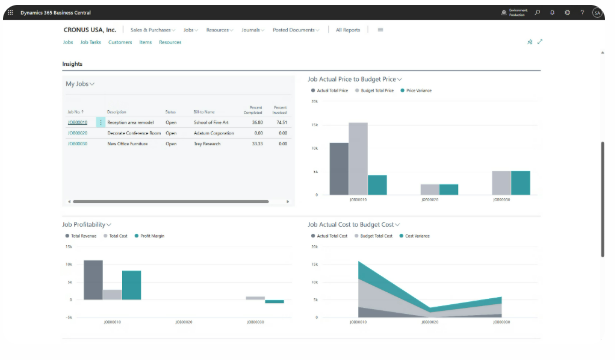Select the first job's Total Revenue bar in Profitability

pyautogui.click(x=93, y=280)
